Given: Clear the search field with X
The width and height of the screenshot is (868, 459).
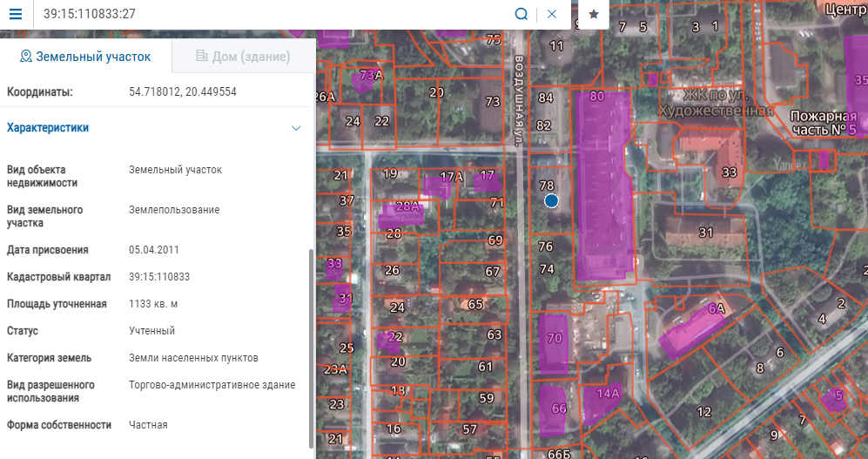Looking at the screenshot, I should click(551, 15).
